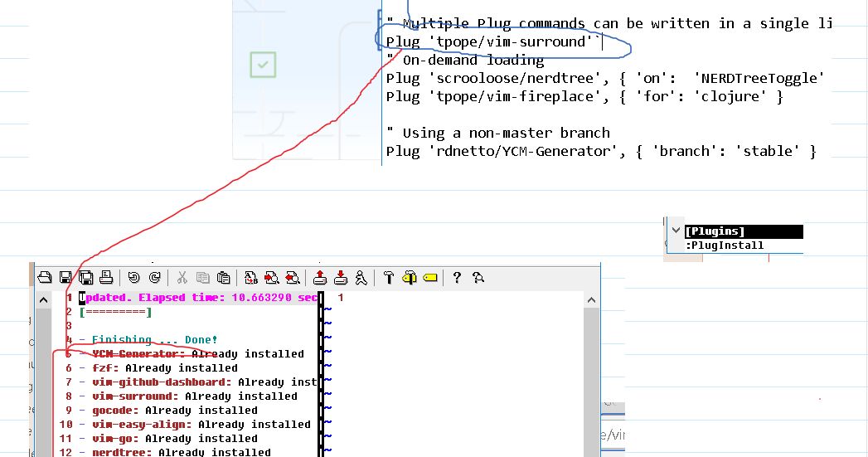
Task: Choose the :PlugInstall entry
Action: 725,246
